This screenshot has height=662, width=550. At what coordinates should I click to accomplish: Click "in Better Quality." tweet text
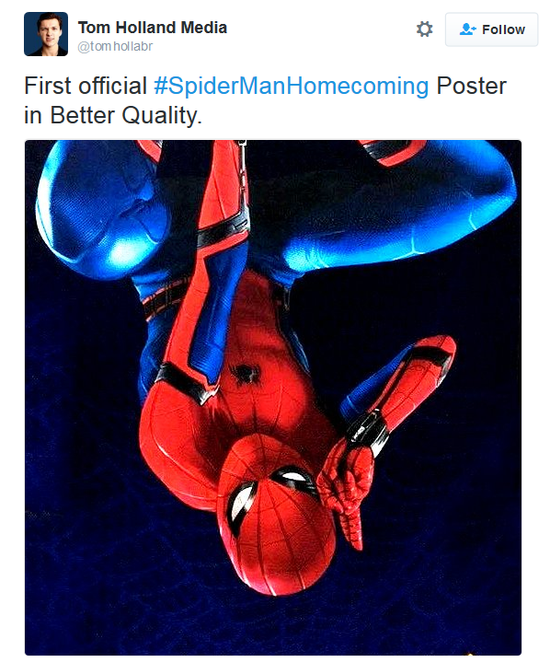click(x=113, y=115)
